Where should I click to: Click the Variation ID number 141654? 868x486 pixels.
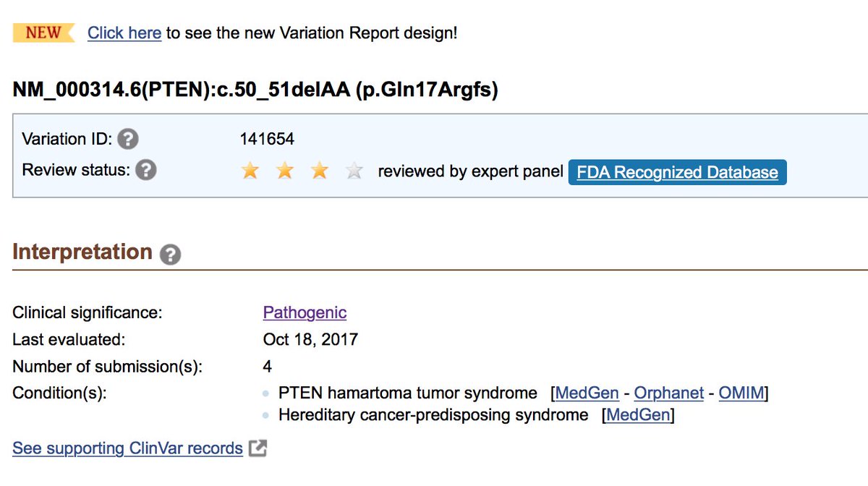[x=267, y=139]
